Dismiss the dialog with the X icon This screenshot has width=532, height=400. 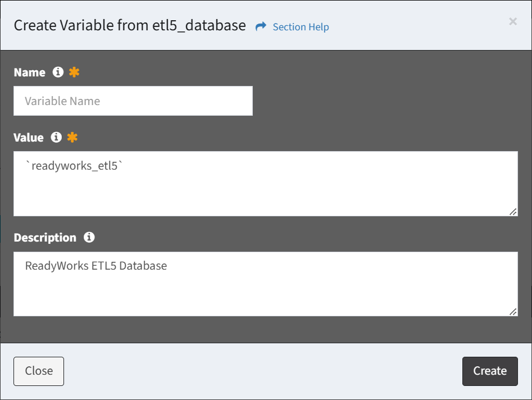pyautogui.click(x=513, y=21)
